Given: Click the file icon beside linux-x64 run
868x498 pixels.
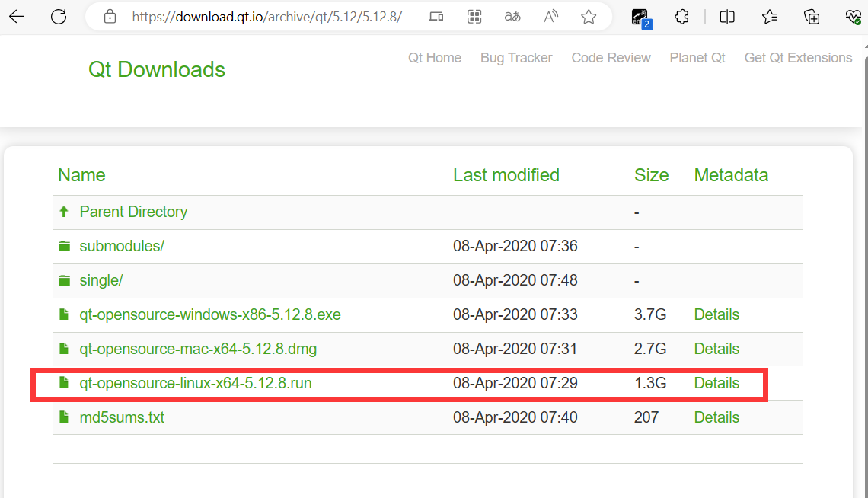Looking at the screenshot, I should click(x=64, y=382).
